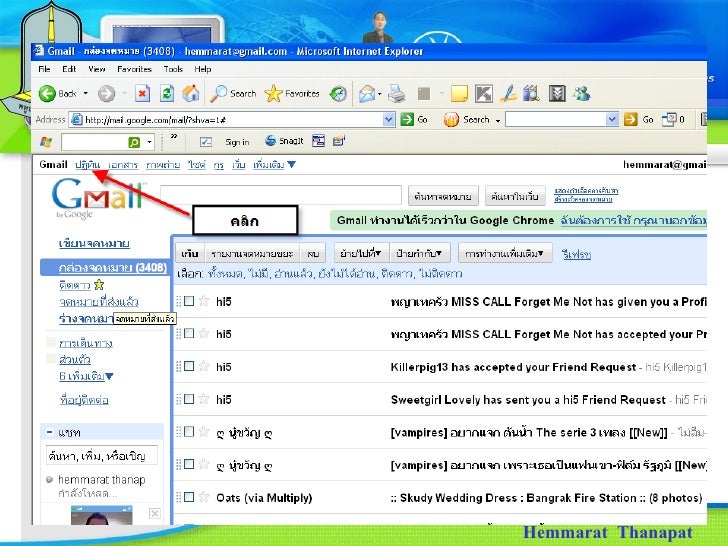The image size is (728, 546).
Task: Click the Messenger people icon
Action: [x=581, y=94]
